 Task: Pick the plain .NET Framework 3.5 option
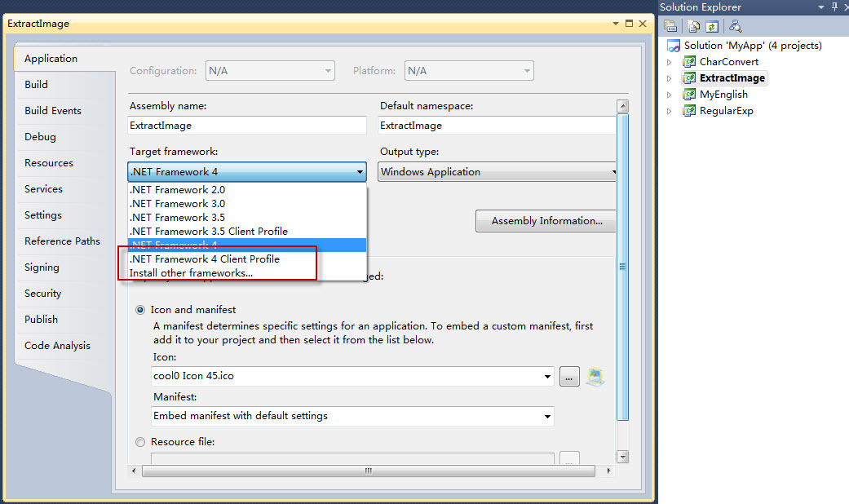[247, 218]
